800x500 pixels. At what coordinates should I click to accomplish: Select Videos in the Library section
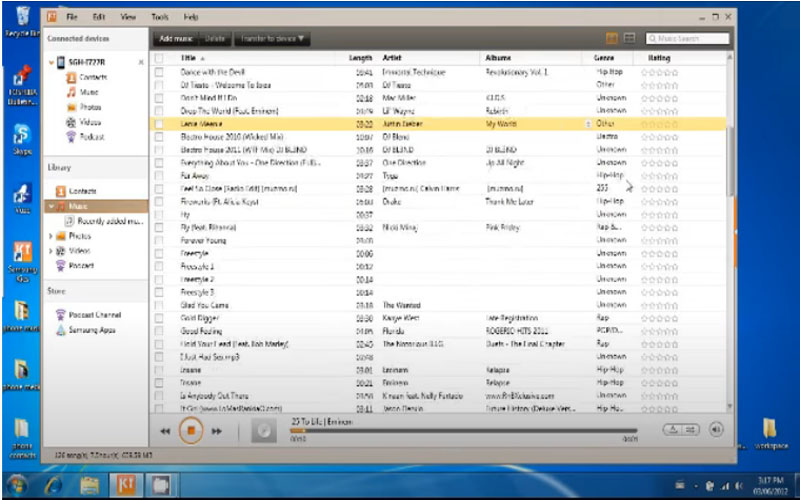pos(73,251)
